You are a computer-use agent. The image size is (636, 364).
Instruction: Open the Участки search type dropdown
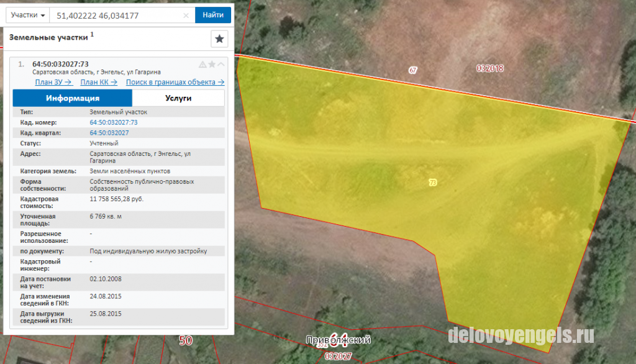click(x=27, y=16)
